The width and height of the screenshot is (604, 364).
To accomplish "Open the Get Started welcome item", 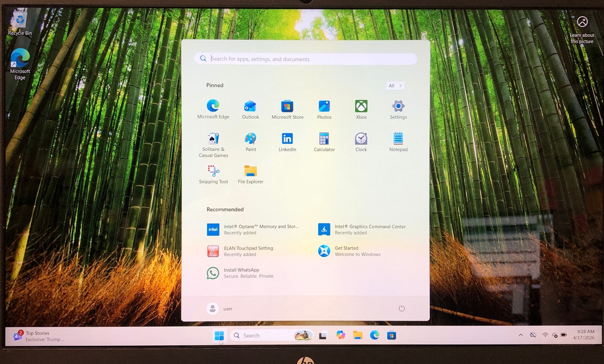I will click(x=349, y=251).
